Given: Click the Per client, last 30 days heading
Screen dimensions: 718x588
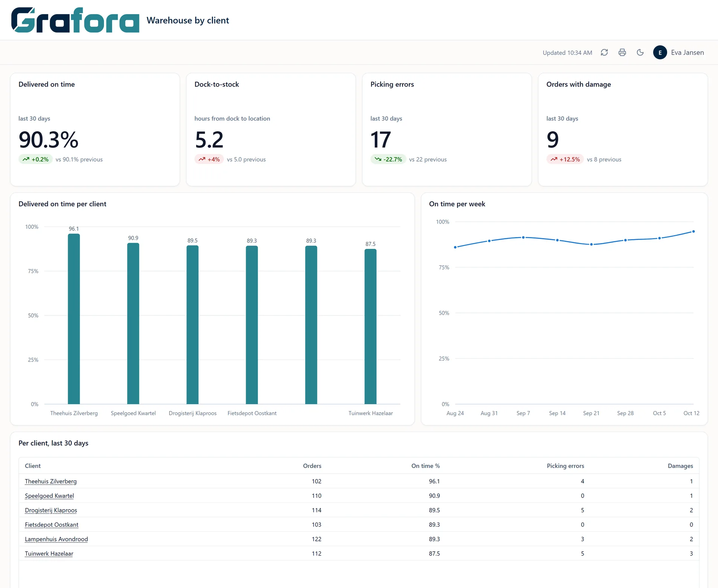Looking at the screenshot, I should tap(53, 443).
